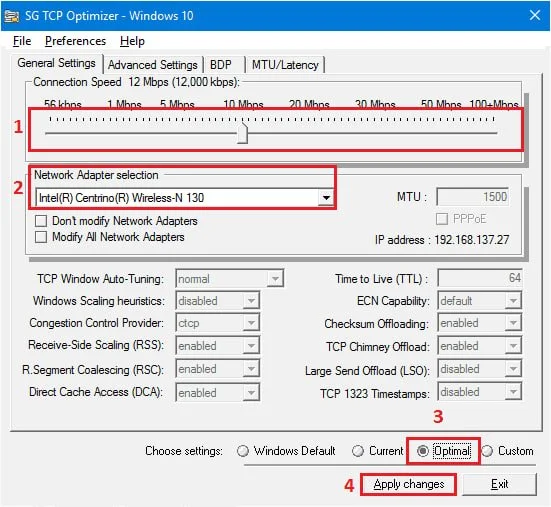The height and width of the screenshot is (507, 551).
Task: Click the Exit button
Action: tap(499, 484)
